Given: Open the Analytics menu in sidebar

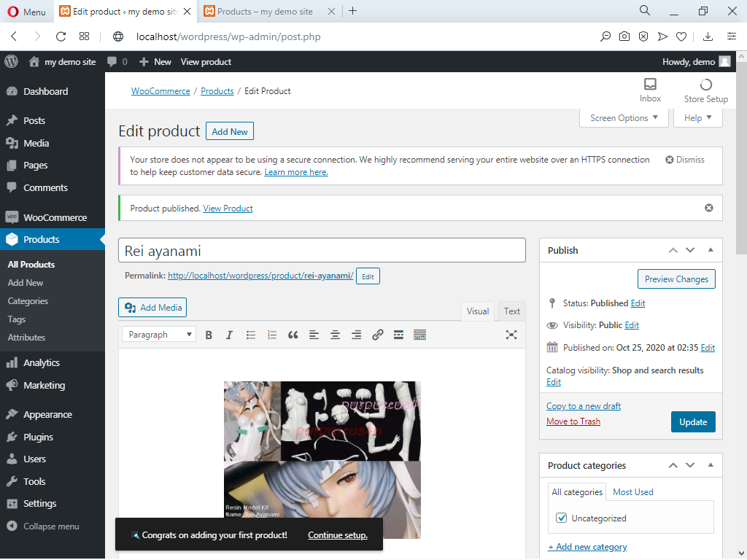Looking at the screenshot, I should point(42,363).
